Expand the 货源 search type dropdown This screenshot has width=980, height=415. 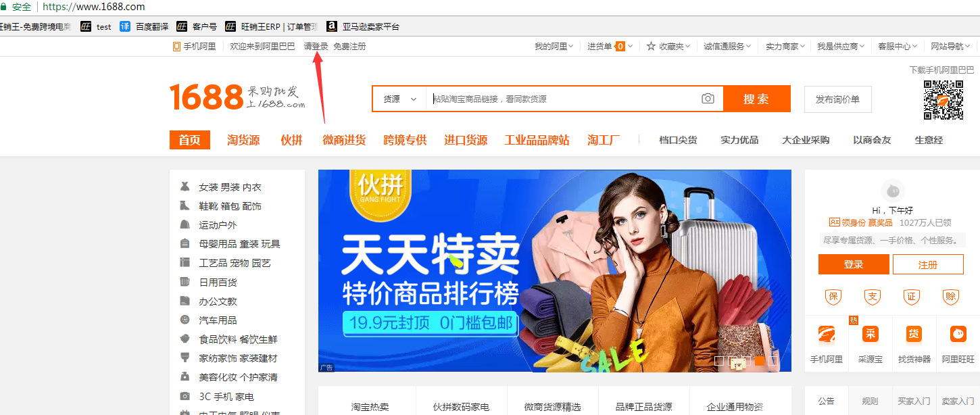(x=399, y=99)
